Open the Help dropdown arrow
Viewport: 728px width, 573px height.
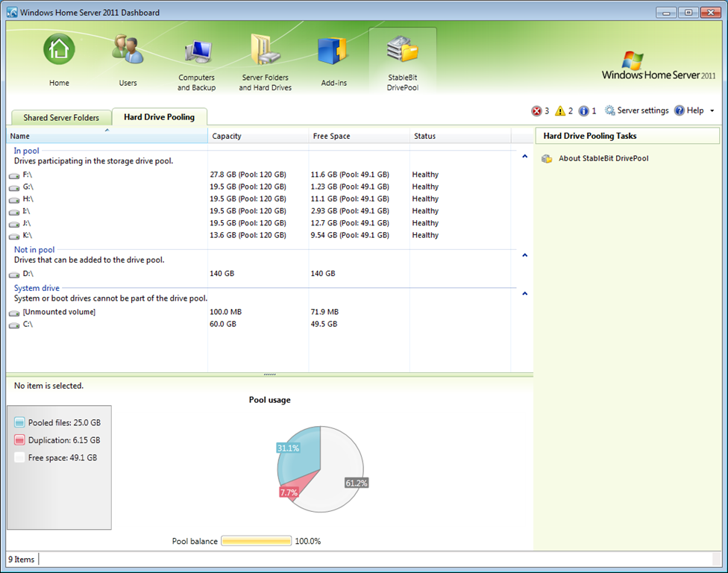[x=712, y=111]
